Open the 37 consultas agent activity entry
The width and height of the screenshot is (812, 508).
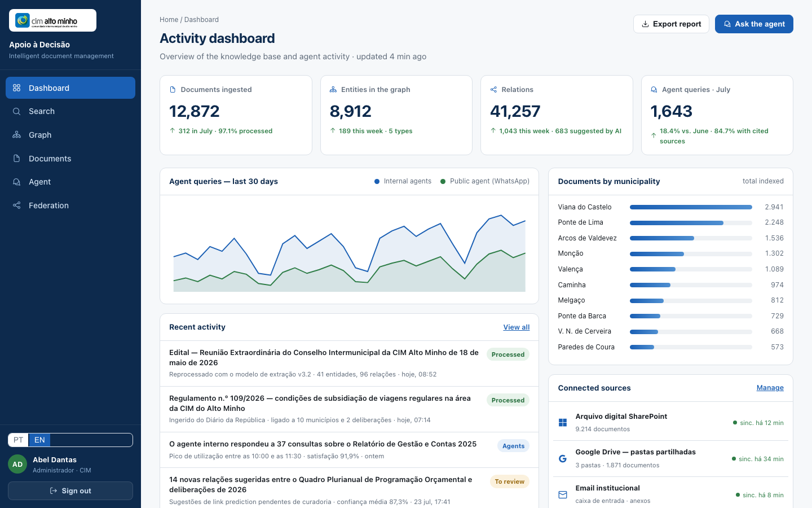pos(349,450)
